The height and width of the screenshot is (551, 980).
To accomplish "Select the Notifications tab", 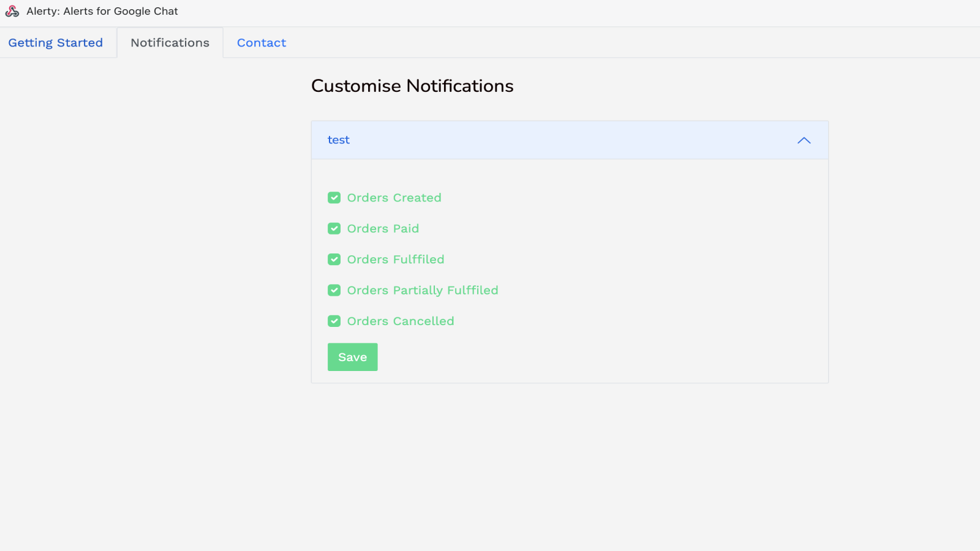I will (170, 42).
